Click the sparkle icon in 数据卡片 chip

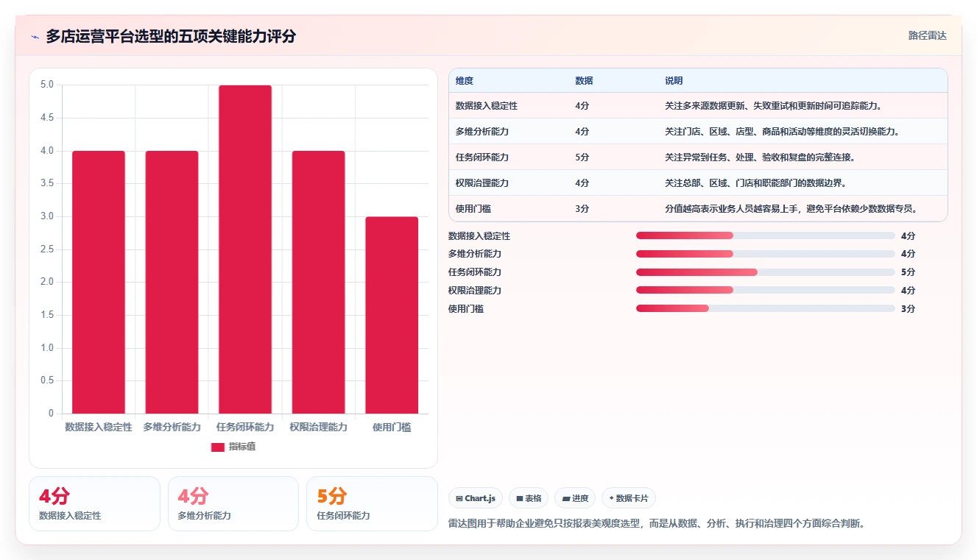[611, 498]
